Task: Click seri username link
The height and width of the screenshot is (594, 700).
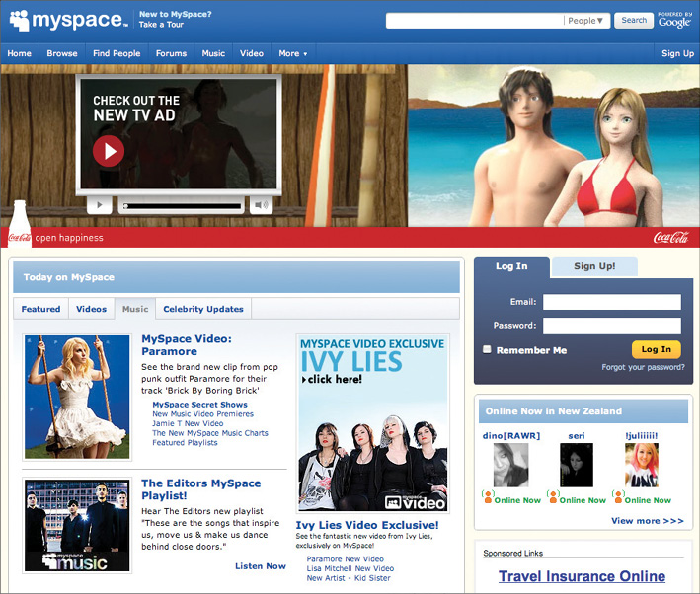Action: coord(577,435)
